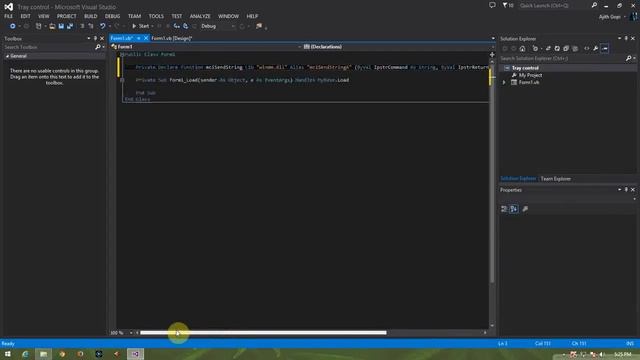Click the horizontal editor scrollbar

pyautogui.click(x=263, y=333)
